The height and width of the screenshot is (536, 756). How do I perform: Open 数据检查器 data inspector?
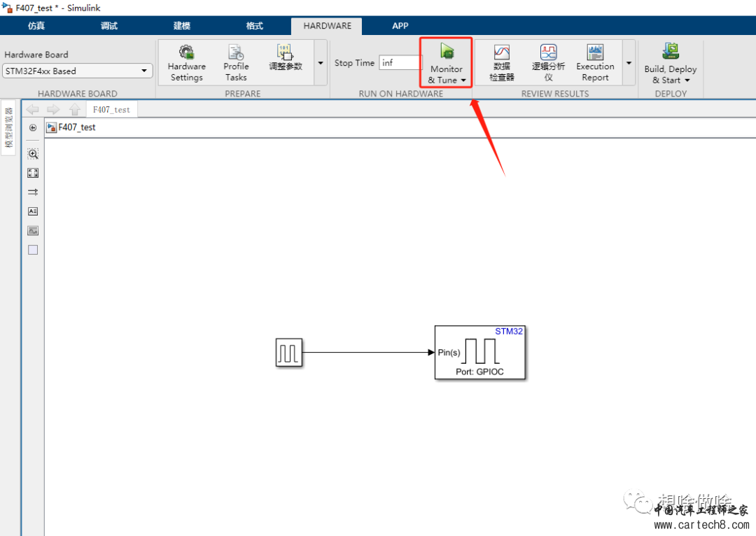click(x=501, y=63)
